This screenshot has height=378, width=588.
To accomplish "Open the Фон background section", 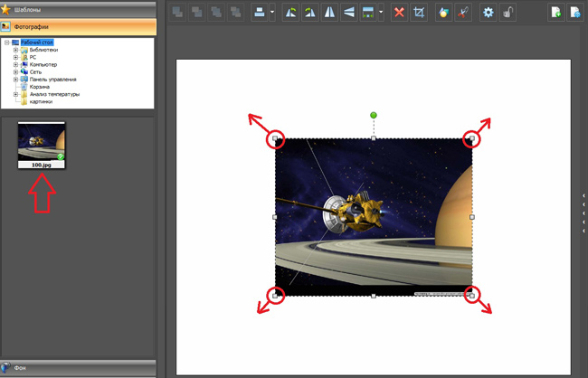I will [78, 368].
